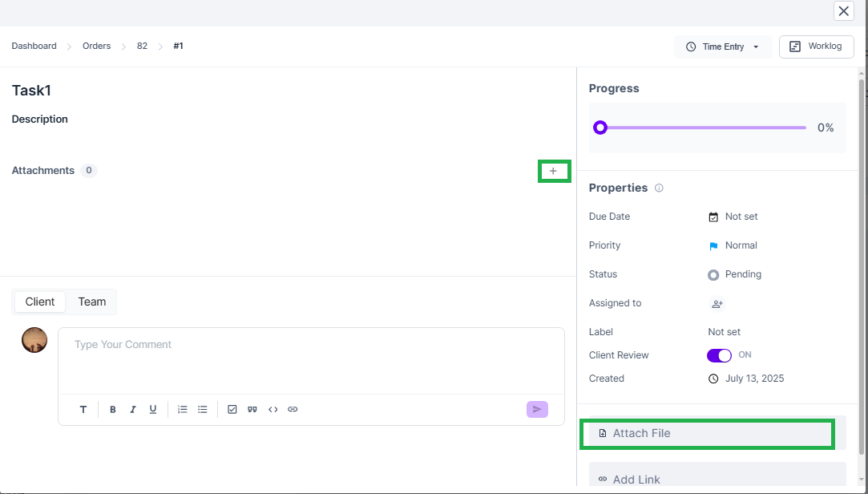Apply italic formatting in comment editor
This screenshot has width=868, height=494.
click(x=133, y=409)
